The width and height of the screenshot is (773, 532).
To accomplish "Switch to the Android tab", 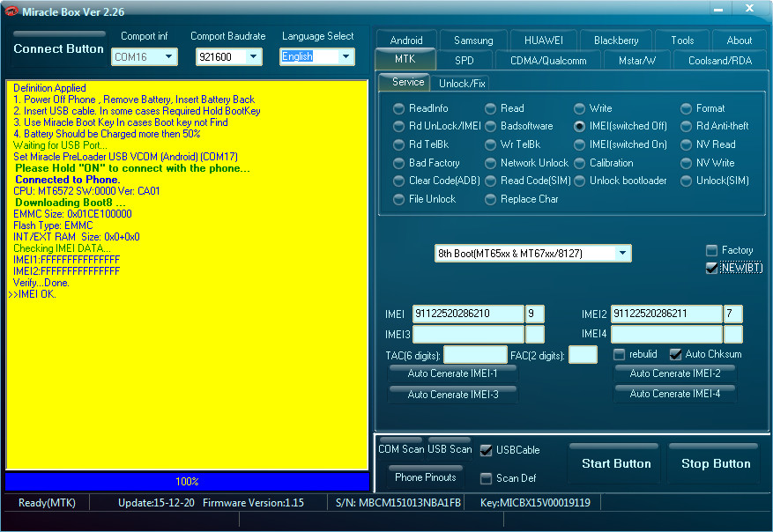I will [x=406, y=41].
